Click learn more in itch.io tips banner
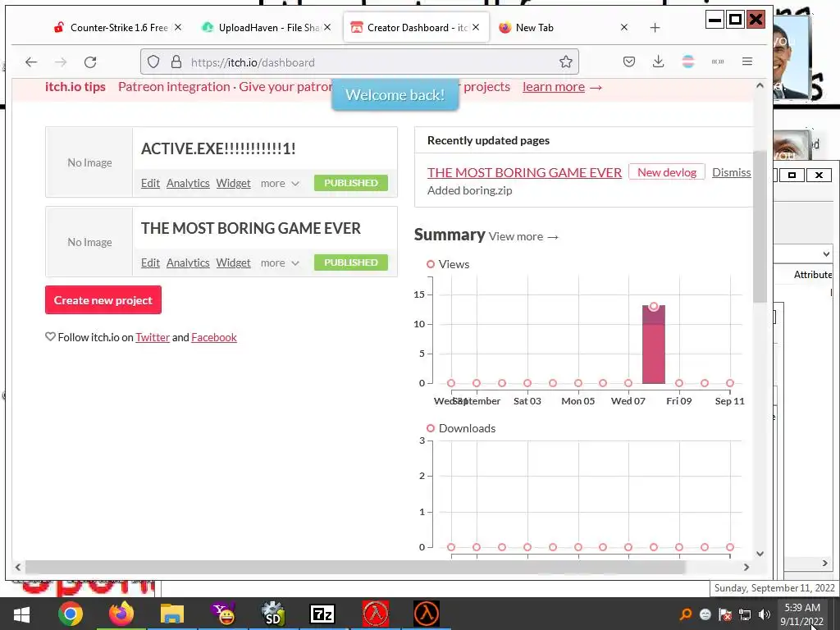The height and width of the screenshot is (630, 840). 554,87
